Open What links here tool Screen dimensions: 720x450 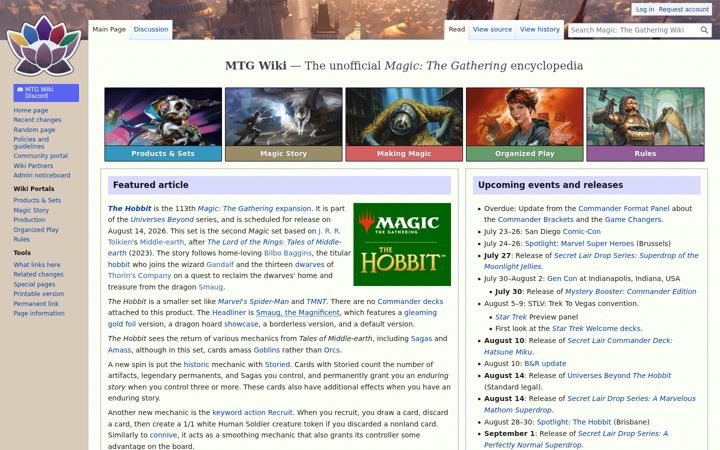coord(37,264)
